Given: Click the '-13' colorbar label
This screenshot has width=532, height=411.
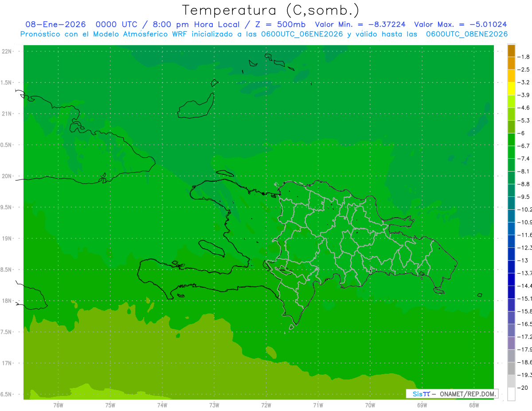Looking at the screenshot, I should click(524, 260).
